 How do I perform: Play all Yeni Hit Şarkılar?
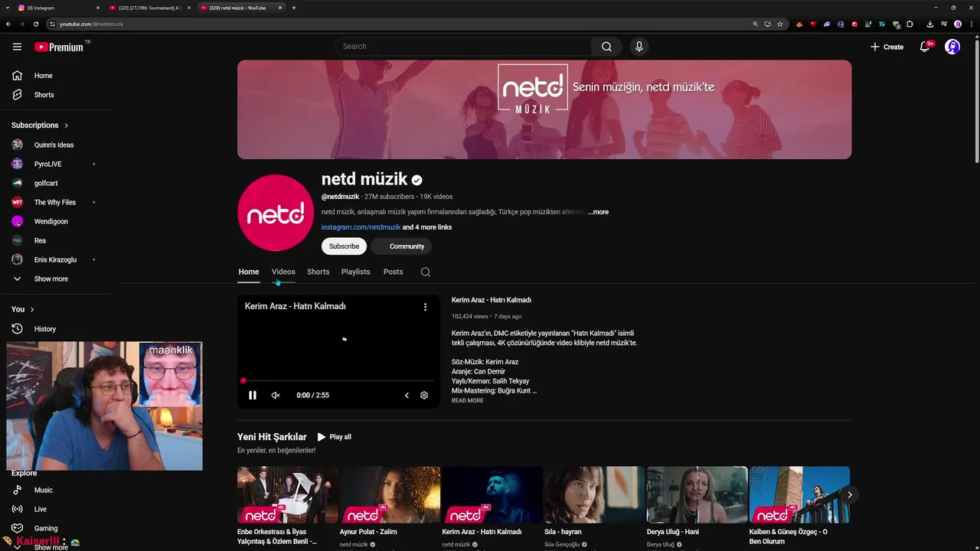point(335,437)
